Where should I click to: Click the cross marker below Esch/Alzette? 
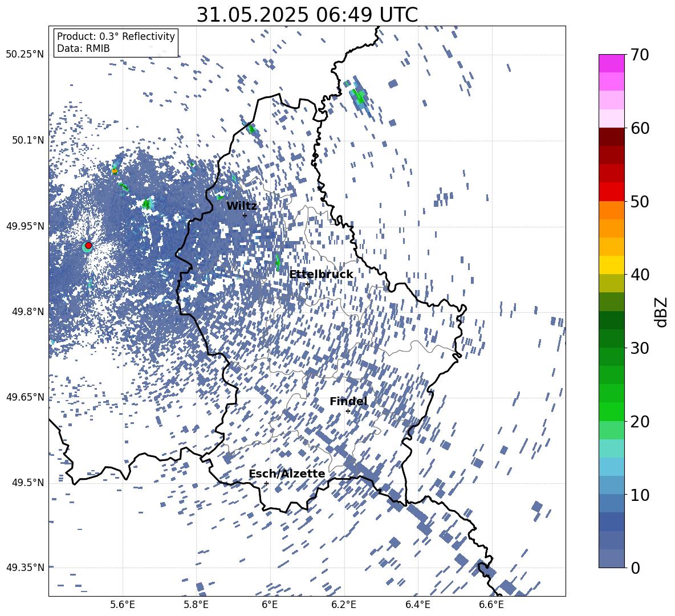click(x=266, y=483)
